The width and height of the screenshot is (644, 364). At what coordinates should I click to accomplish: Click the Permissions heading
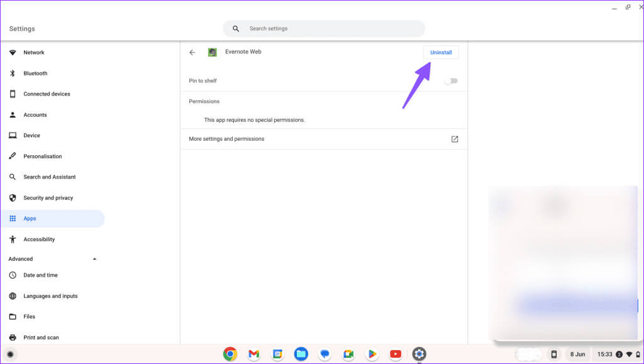[204, 101]
